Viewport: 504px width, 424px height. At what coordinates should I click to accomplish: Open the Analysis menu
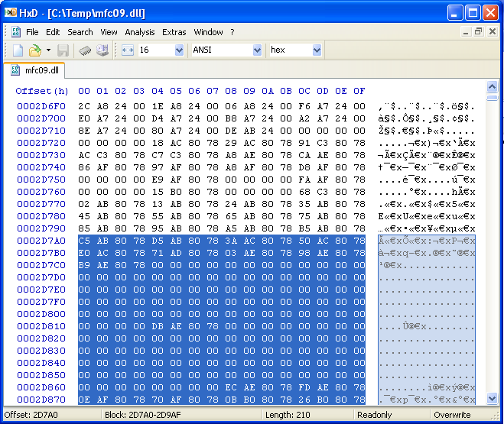coord(139,32)
